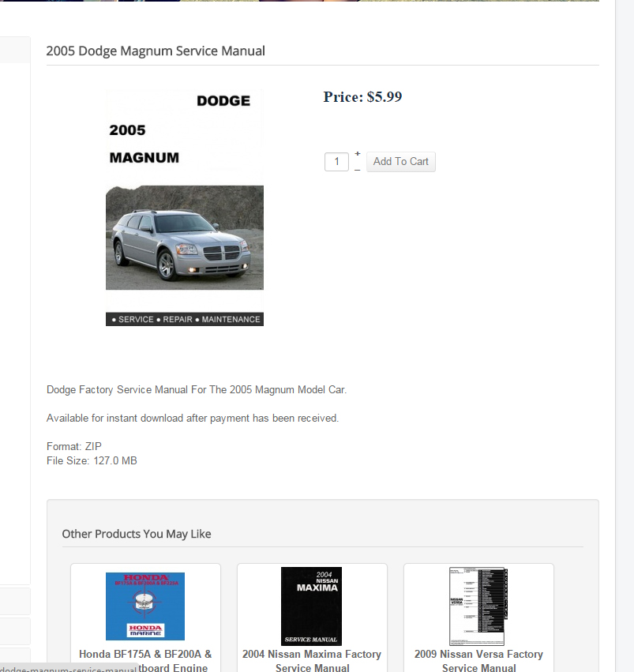634x672 pixels.
Task: Click the 2005 Dodge Magnum Service Manual heading
Action: click(156, 51)
